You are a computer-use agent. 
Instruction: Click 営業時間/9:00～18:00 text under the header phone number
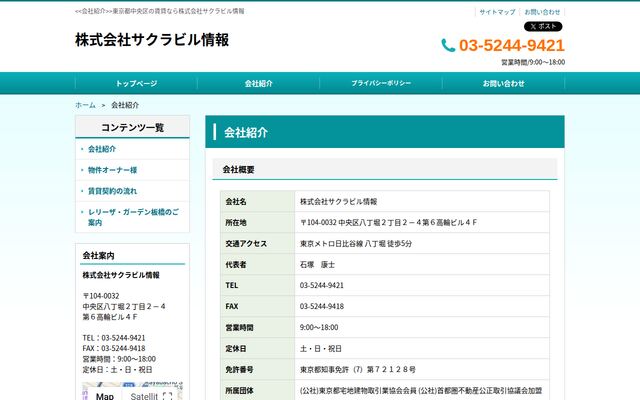(533, 62)
